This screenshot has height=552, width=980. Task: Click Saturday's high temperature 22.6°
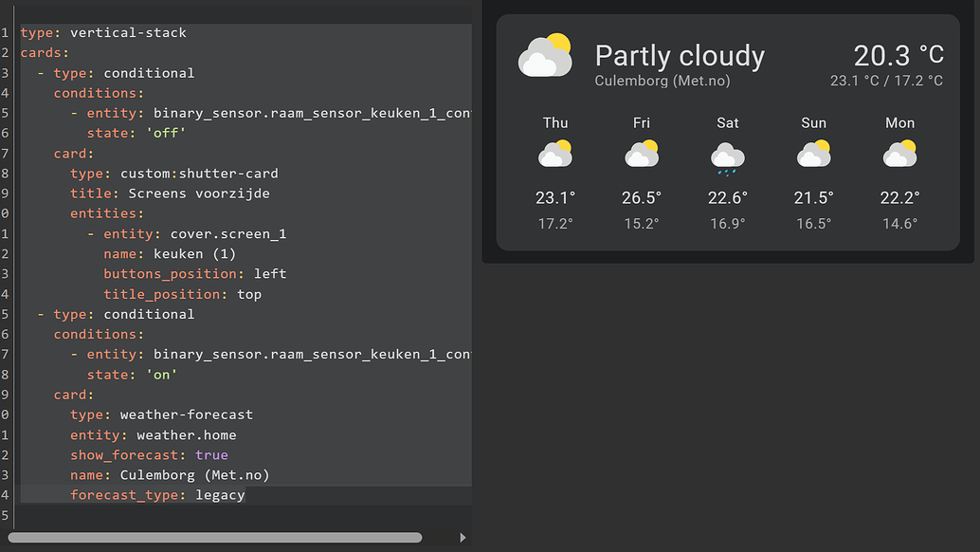click(x=728, y=198)
